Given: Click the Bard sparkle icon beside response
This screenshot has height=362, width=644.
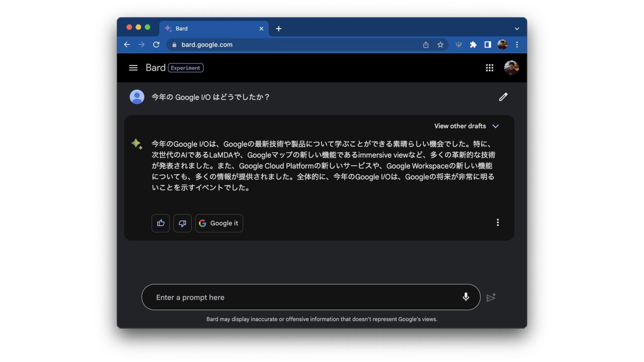Looking at the screenshot, I should (x=137, y=144).
